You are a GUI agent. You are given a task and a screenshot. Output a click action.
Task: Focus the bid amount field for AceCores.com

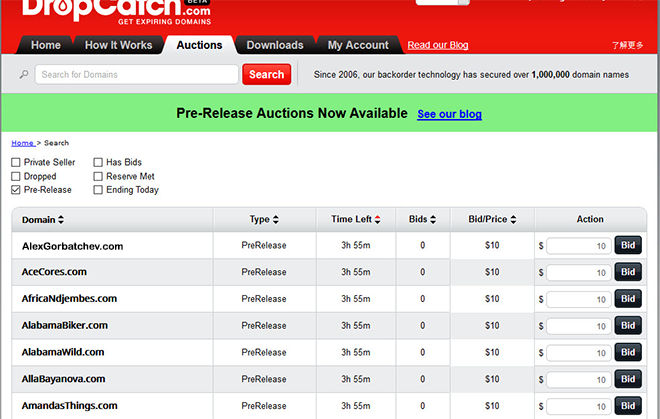coord(579,272)
